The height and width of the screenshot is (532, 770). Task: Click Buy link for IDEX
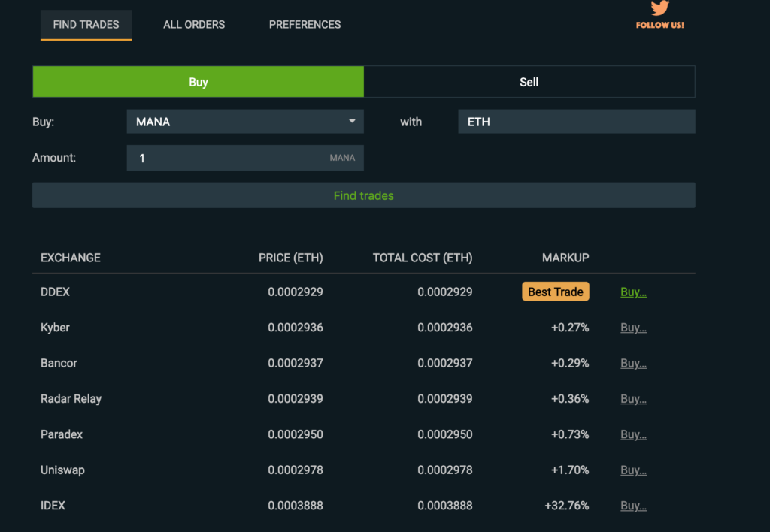(x=633, y=506)
